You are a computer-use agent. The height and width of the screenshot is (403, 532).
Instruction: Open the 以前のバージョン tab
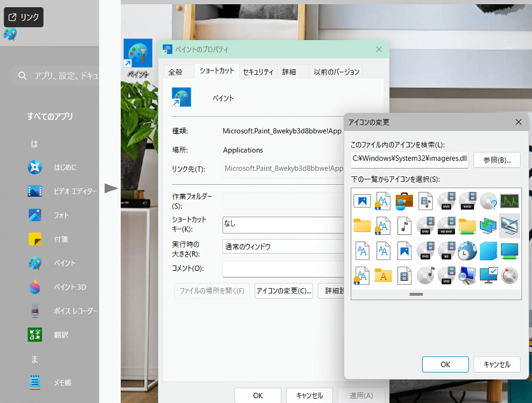[x=336, y=72]
